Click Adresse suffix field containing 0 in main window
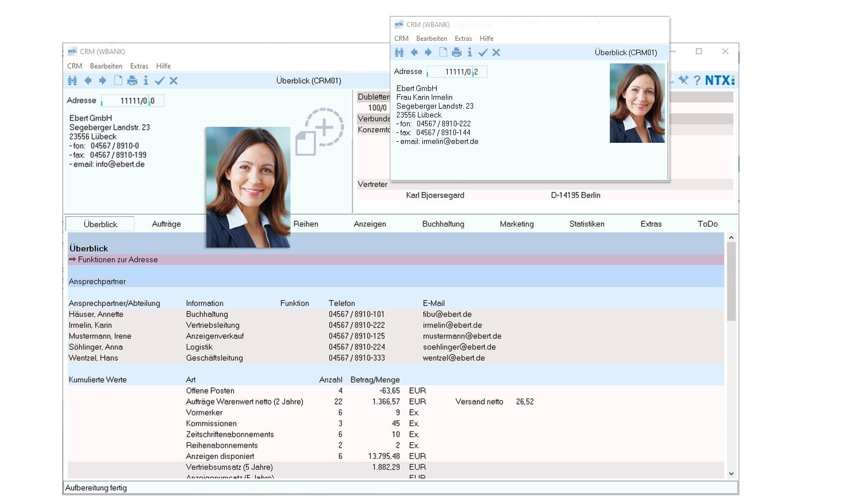The width and height of the screenshot is (848, 504). pyautogui.click(x=157, y=101)
